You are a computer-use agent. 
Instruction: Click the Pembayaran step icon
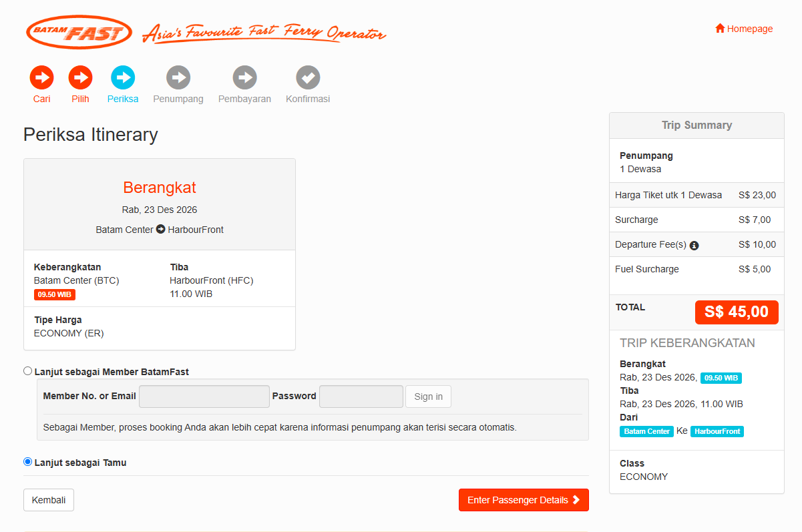tap(245, 77)
